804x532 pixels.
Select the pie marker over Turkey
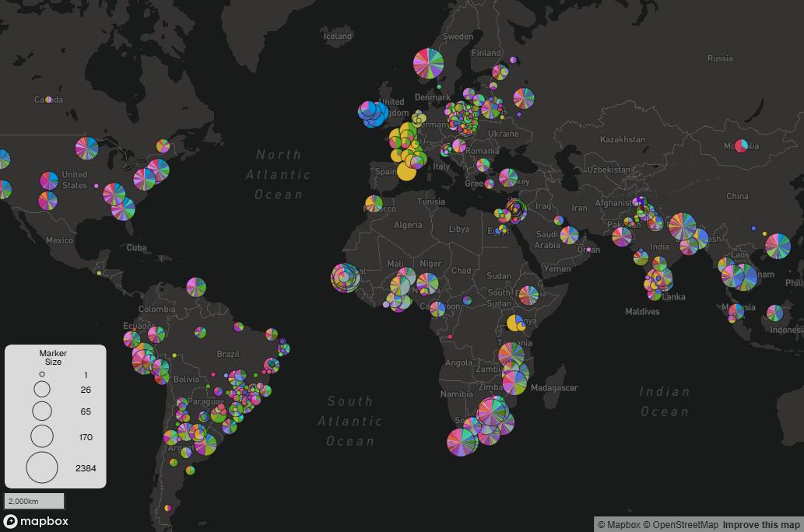508,178
